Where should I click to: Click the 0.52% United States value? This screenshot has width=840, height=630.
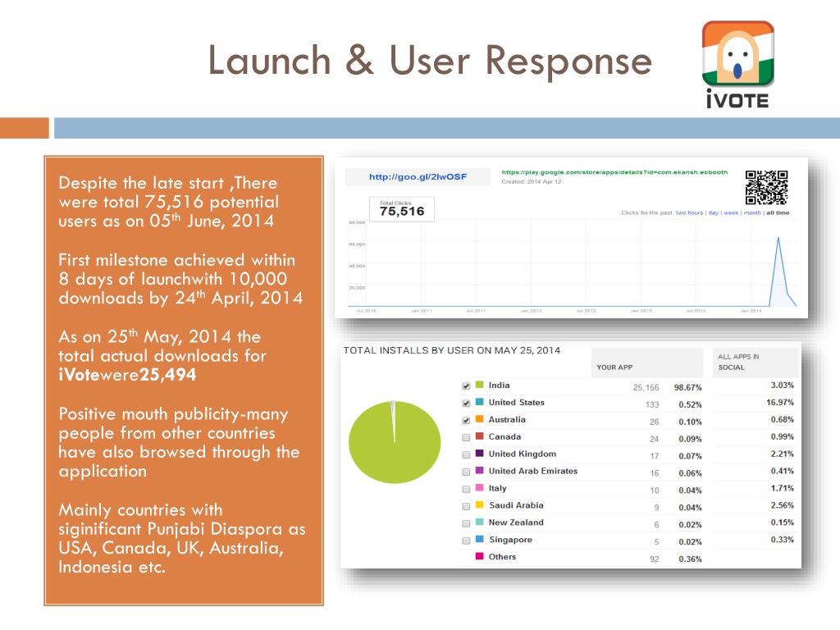point(690,404)
